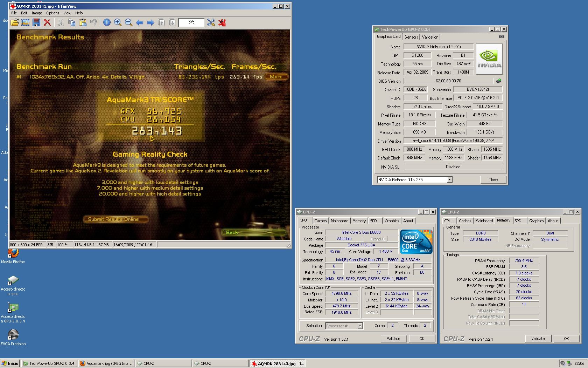Click the Intel Core 2 Duo logo
This screenshot has height=368, width=588.
tap(416, 242)
